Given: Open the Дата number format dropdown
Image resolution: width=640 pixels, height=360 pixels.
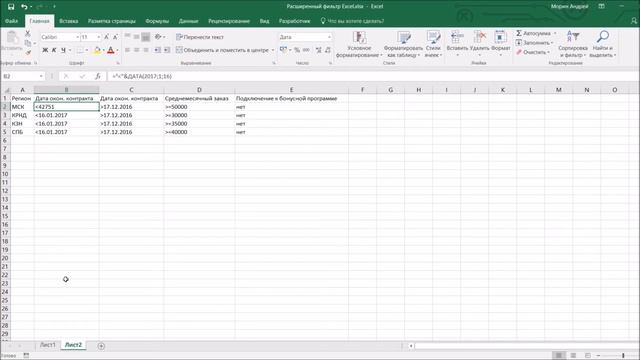Looking at the screenshot, I should 329,37.
